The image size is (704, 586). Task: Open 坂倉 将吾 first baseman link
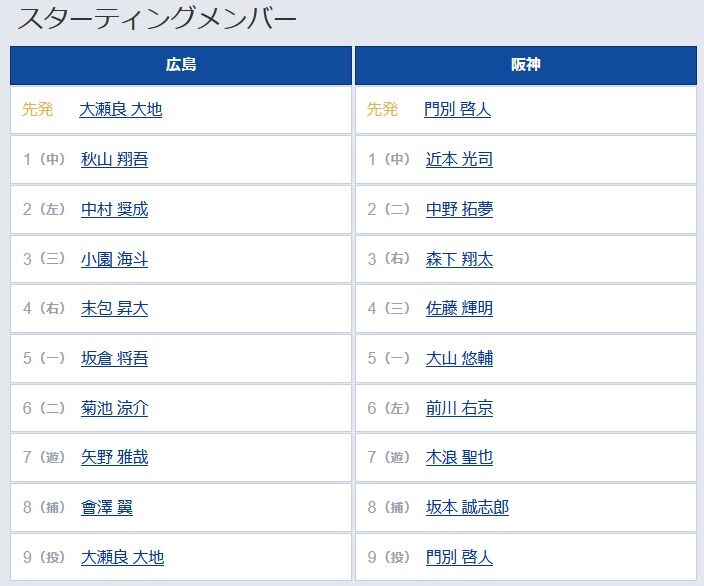tap(114, 358)
